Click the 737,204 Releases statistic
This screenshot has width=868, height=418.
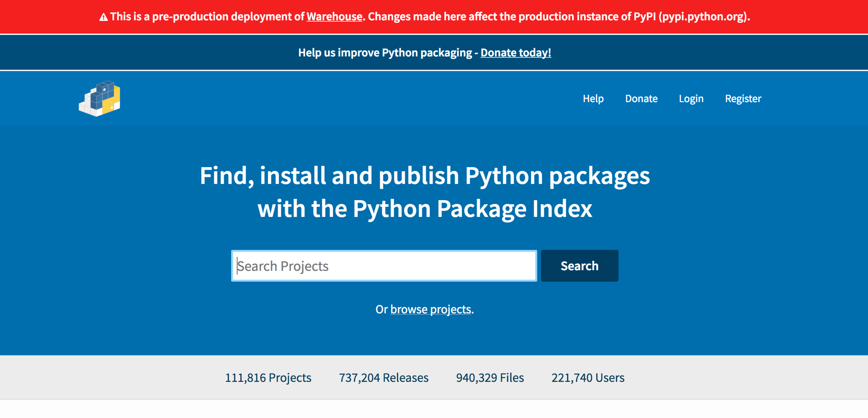click(x=383, y=378)
